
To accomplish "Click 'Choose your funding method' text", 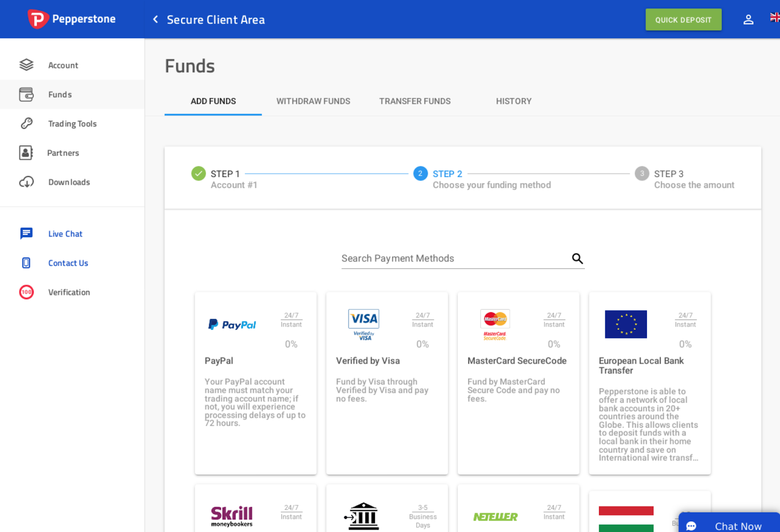I will click(492, 185).
